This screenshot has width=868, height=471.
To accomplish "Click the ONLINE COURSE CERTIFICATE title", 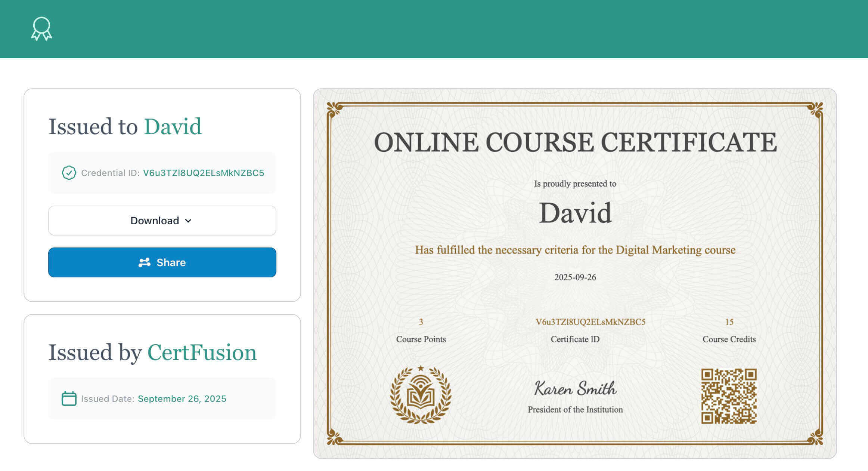I will [x=575, y=142].
